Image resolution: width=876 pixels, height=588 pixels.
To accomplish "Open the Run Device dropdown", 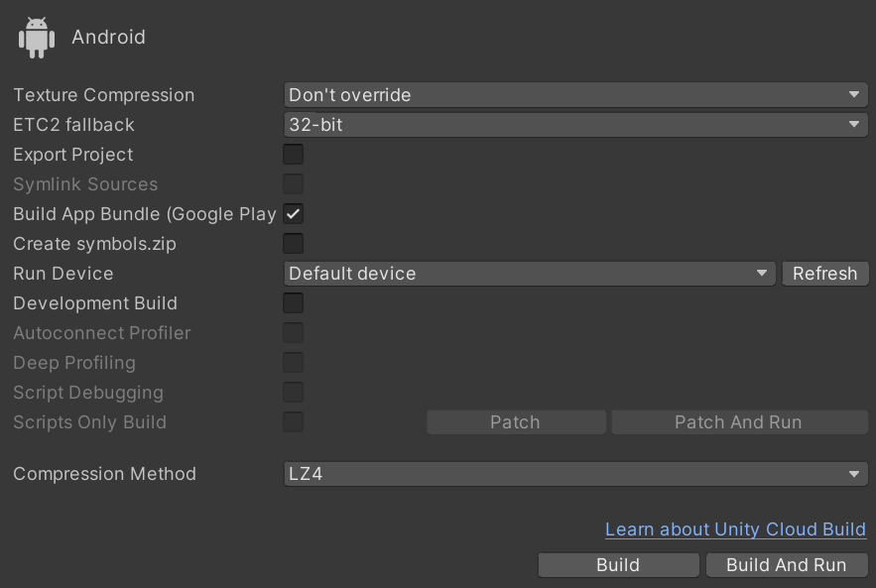I will (x=530, y=274).
